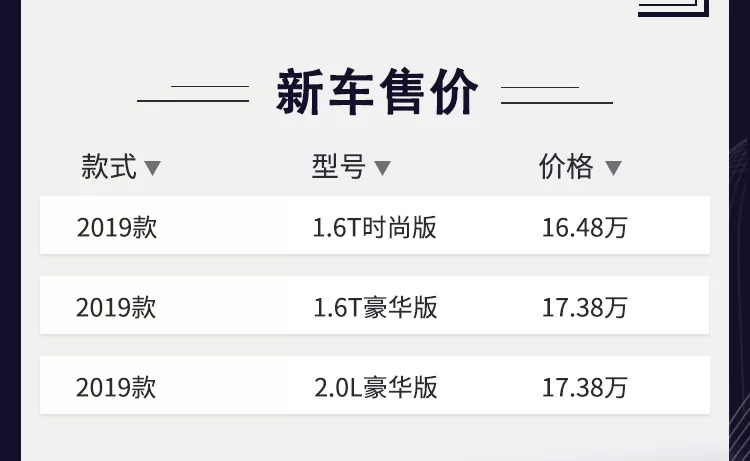Screen dimensions: 750x461
Task: Click the 新车售价 title heading
Action: click(377, 93)
